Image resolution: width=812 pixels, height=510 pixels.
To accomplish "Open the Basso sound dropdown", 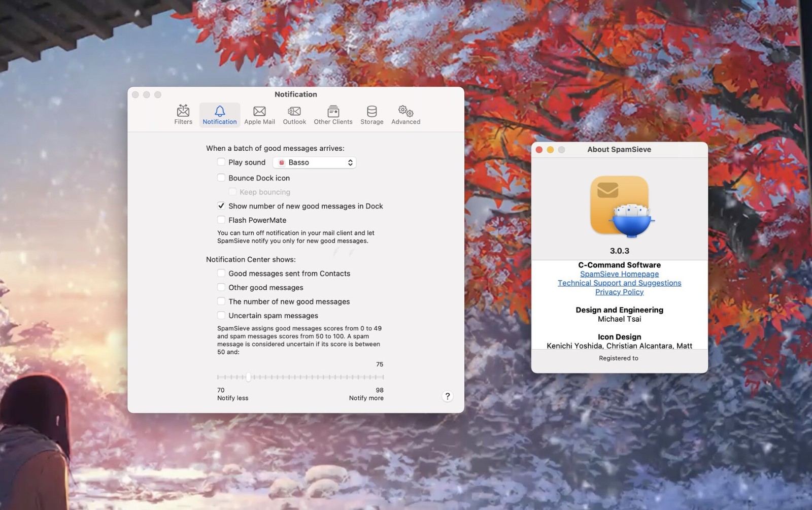I will click(314, 162).
